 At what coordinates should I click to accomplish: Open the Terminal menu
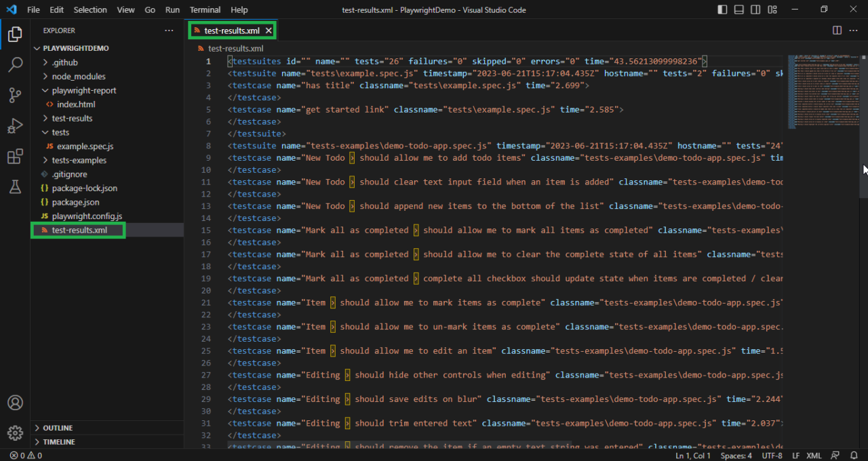pos(205,9)
